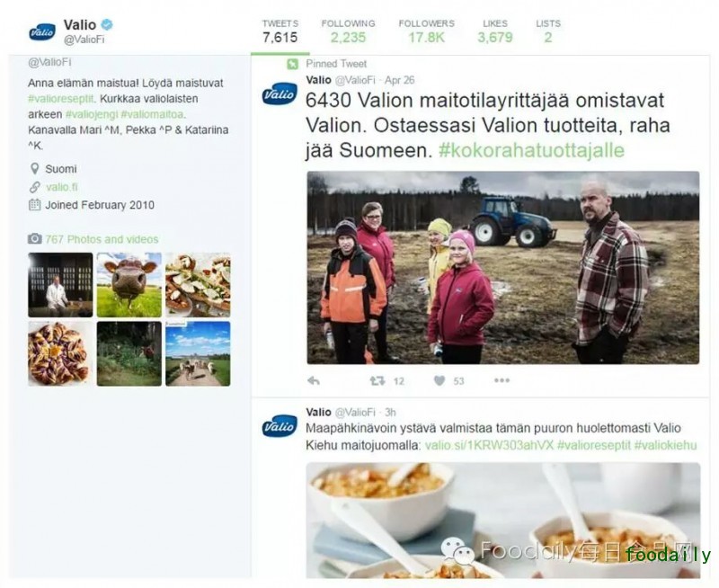This screenshot has width=719, height=588.
Task: Open the Followers 17.8K tab
Action: (426, 31)
